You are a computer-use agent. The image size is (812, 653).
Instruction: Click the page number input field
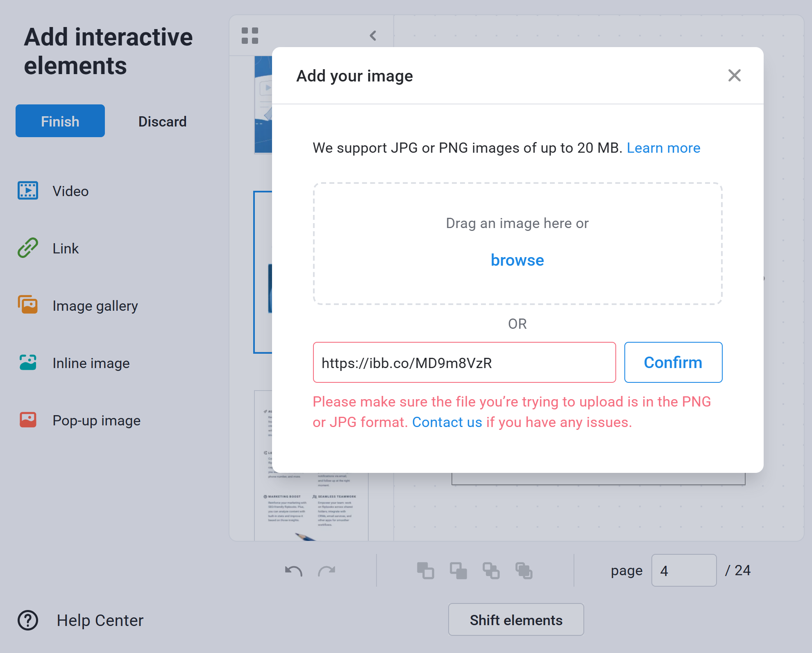(x=683, y=570)
